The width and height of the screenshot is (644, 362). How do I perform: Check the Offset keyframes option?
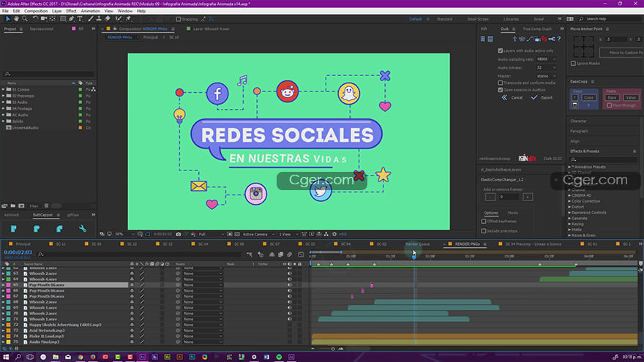coord(484,221)
